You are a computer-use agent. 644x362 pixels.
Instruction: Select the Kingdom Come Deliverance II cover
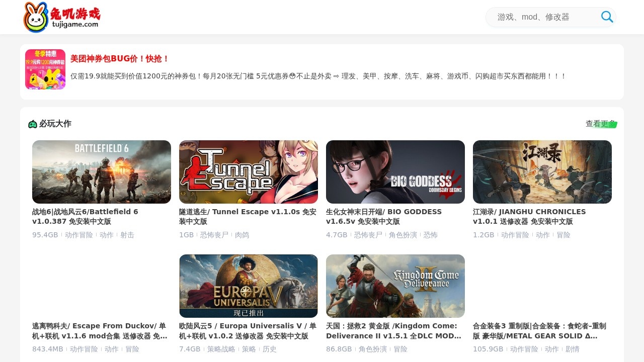pyautogui.click(x=395, y=286)
